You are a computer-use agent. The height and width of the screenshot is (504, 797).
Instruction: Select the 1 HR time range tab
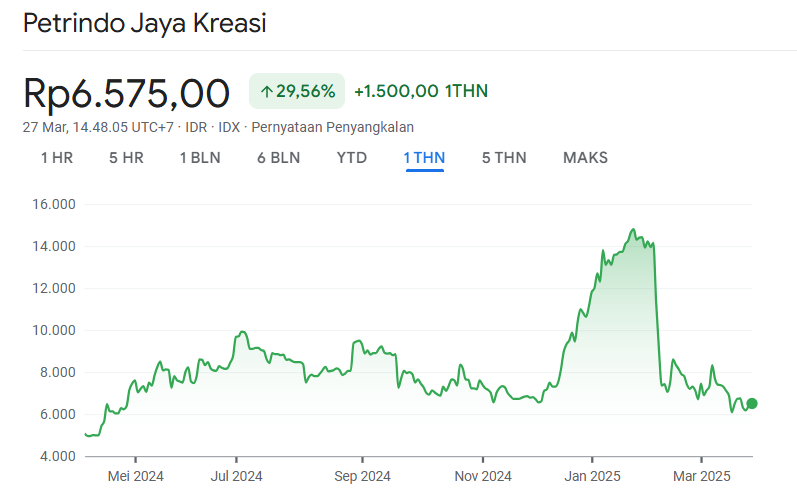pos(57,158)
